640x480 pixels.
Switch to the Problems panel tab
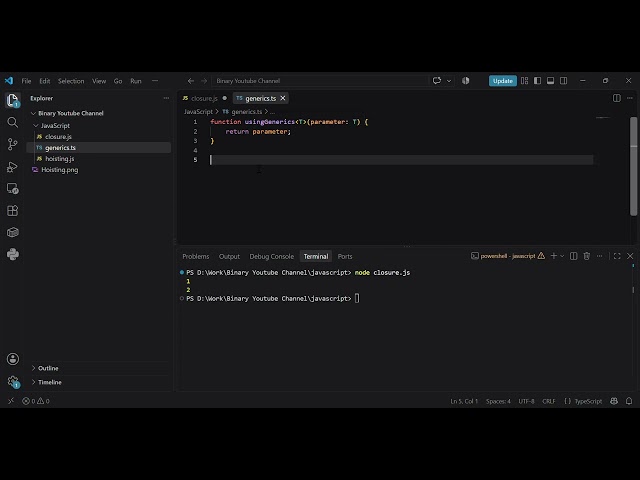coord(196,256)
